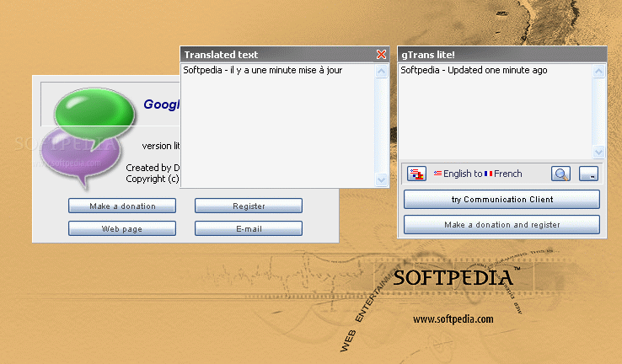Click scroll up arrow in gTrans lite

click(x=598, y=72)
